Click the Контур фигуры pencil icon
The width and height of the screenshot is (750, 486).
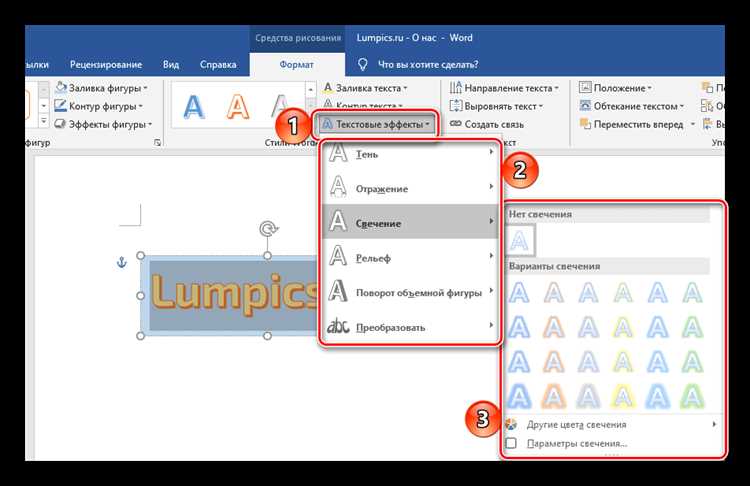(x=60, y=106)
